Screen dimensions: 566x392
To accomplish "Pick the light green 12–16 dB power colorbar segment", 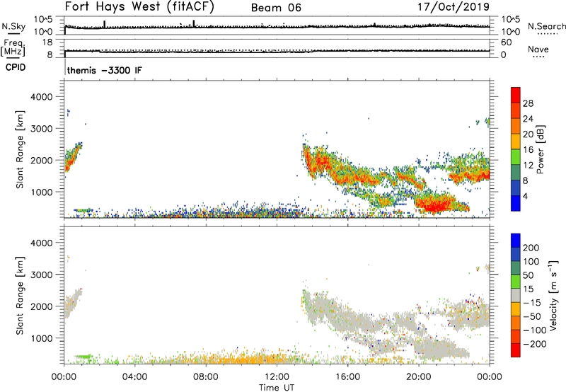I will point(516,156).
